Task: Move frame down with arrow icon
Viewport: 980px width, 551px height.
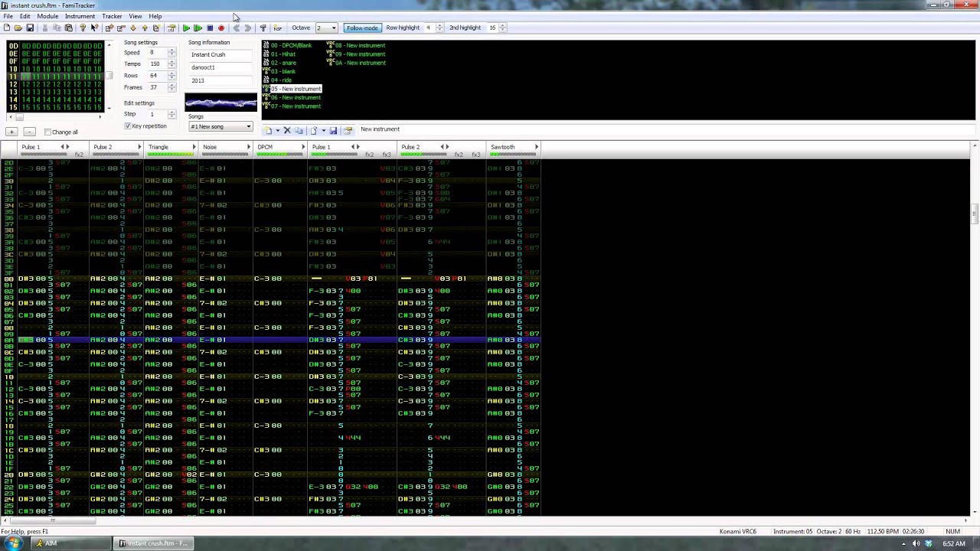Action: point(133,28)
